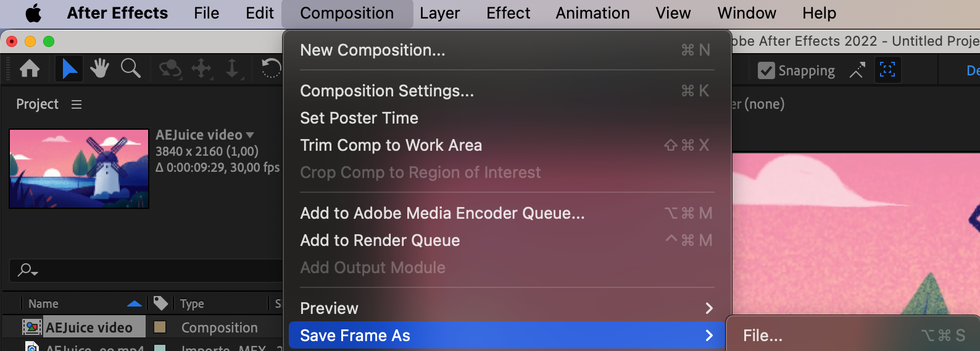Select the Hand tool
Viewport: 980px width, 351px height.
99,69
